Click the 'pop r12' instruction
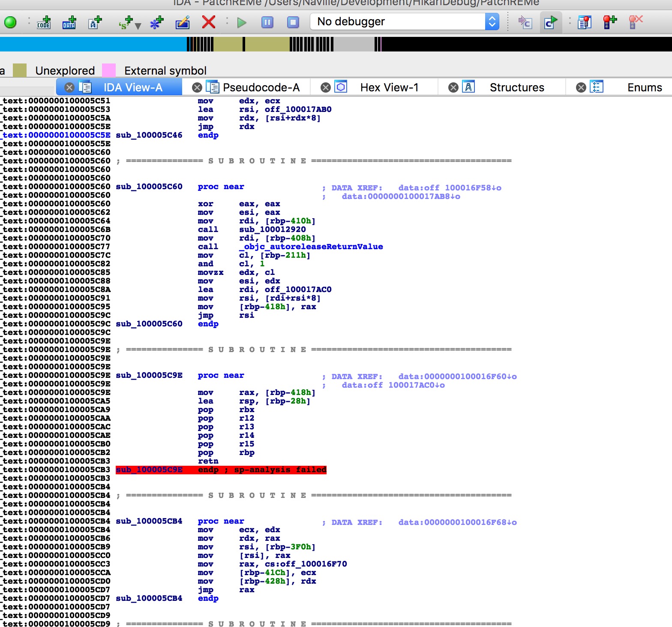The height and width of the screenshot is (627, 672). pos(226,418)
